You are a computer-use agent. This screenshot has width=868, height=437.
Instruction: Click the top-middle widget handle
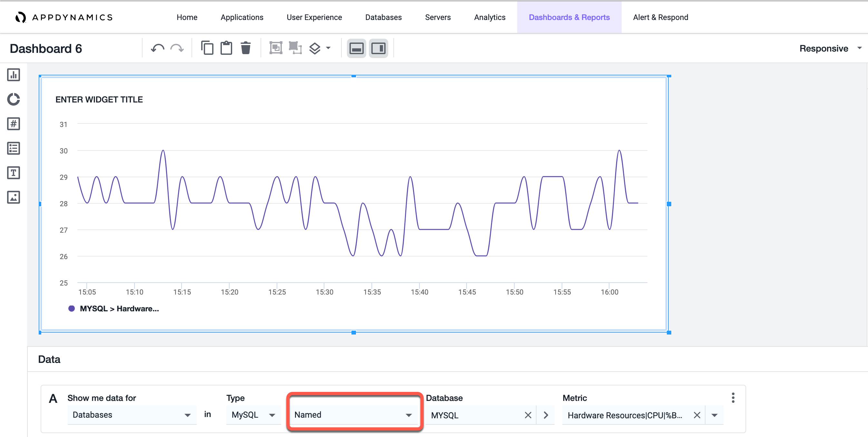(353, 76)
